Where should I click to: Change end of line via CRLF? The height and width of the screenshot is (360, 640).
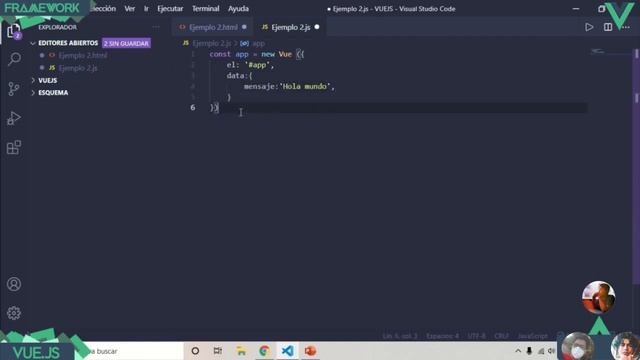[501, 336]
